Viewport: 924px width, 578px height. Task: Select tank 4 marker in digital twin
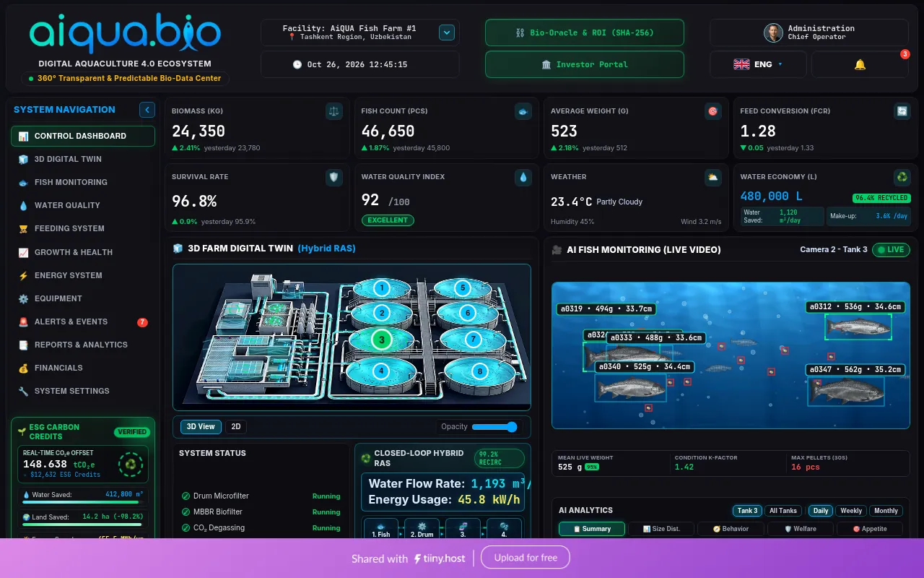tap(381, 371)
